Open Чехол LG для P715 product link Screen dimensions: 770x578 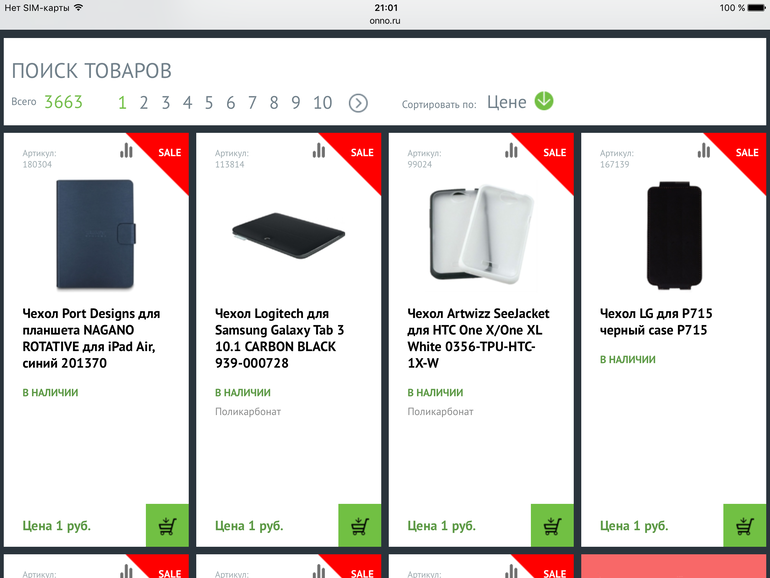pyautogui.click(x=656, y=322)
